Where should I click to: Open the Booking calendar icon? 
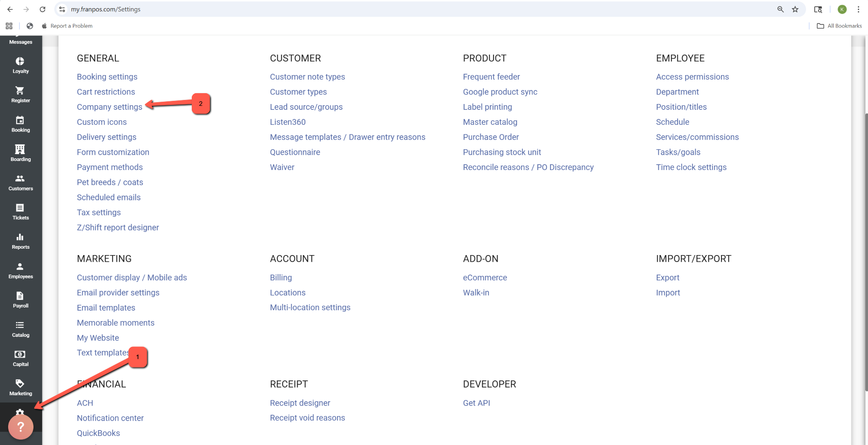pyautogui.click(x=20, y=120)
